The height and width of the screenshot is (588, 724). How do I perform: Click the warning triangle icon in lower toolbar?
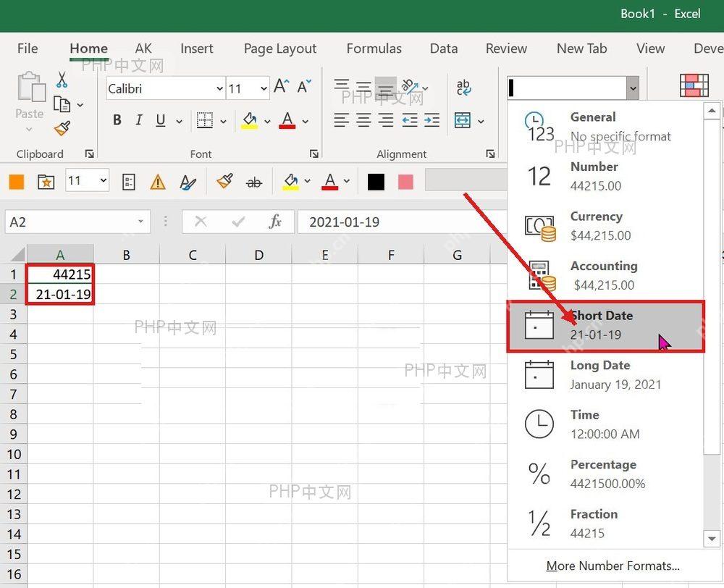pyautogui.click(x=158, y=182)
